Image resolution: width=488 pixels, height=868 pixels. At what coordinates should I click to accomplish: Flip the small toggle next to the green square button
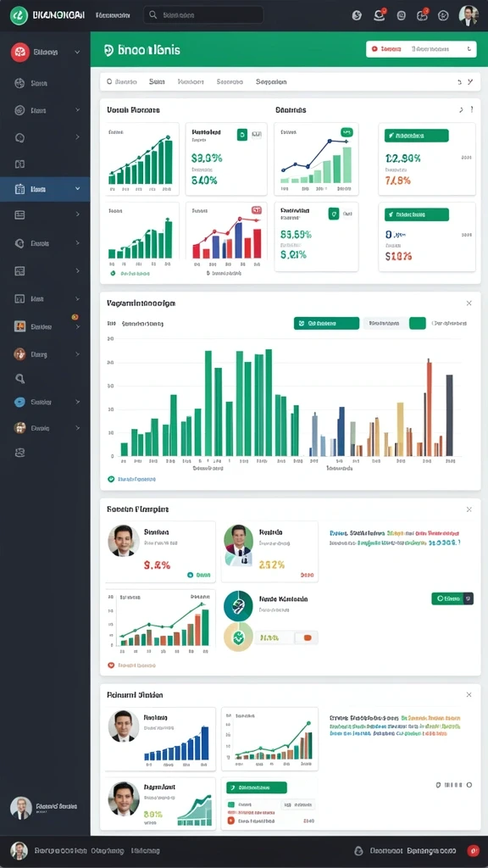[x=256, y=134]
